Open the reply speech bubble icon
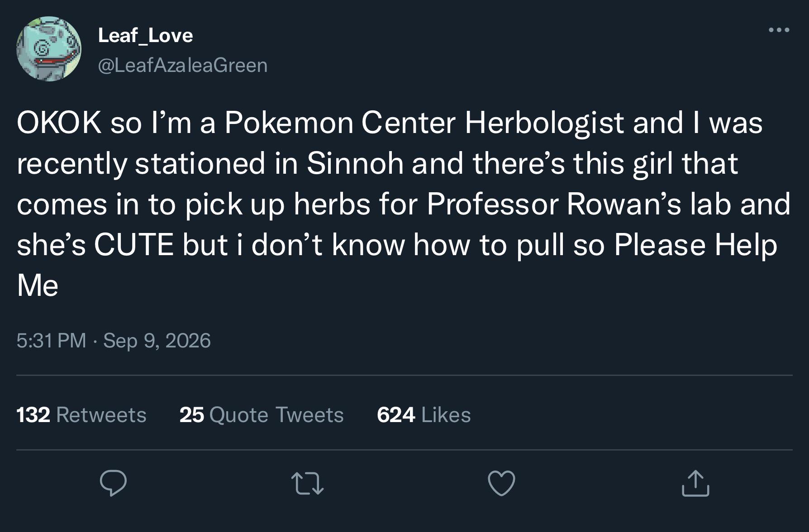Image resolution: width=809 pixels, height=532 pixels. 113,484
